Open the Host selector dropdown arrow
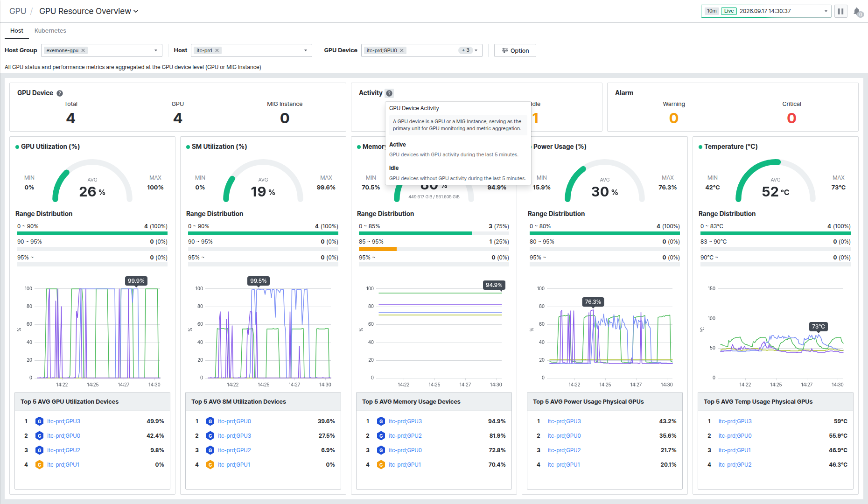The height and width of the screenshot is (504, 868). (x=306, y=50)
